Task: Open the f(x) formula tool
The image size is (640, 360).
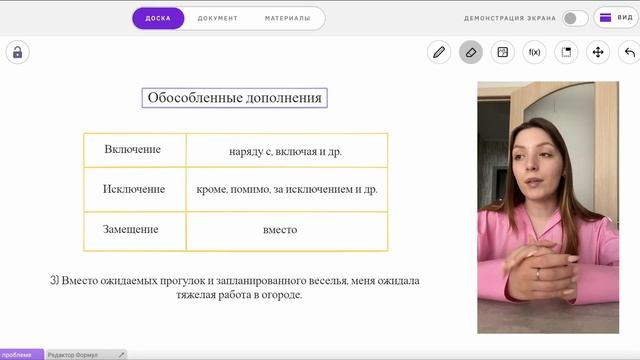Action: tap(534, 52)
